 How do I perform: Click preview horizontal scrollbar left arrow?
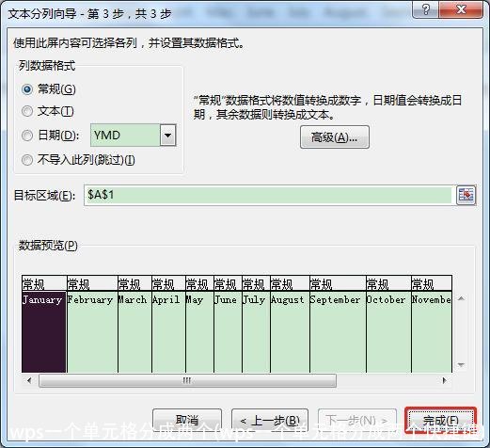[x=29, y=380]
